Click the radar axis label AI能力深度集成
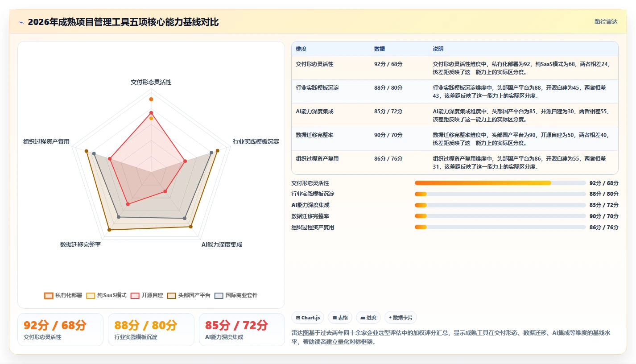Screen dimensions: 636x364 [222, 244]
